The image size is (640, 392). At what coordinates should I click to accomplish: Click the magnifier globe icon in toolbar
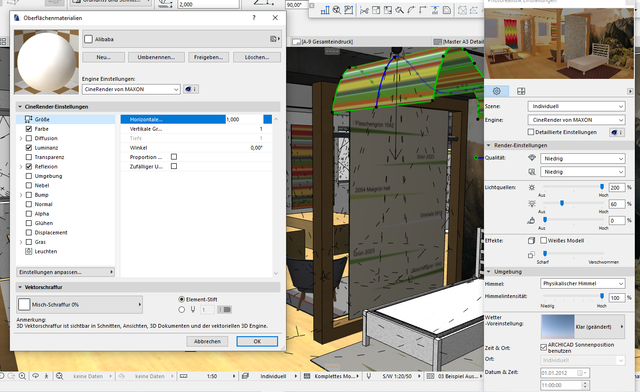[x=337, y=10]
